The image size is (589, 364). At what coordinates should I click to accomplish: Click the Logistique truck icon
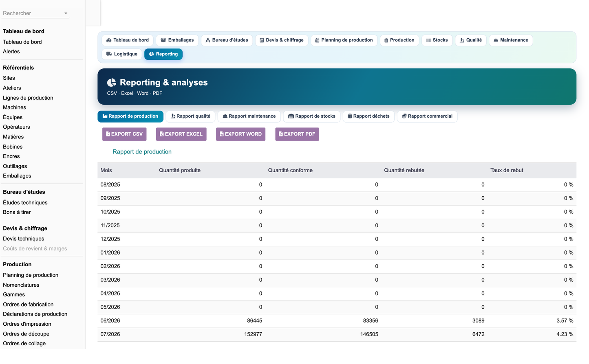109,54
